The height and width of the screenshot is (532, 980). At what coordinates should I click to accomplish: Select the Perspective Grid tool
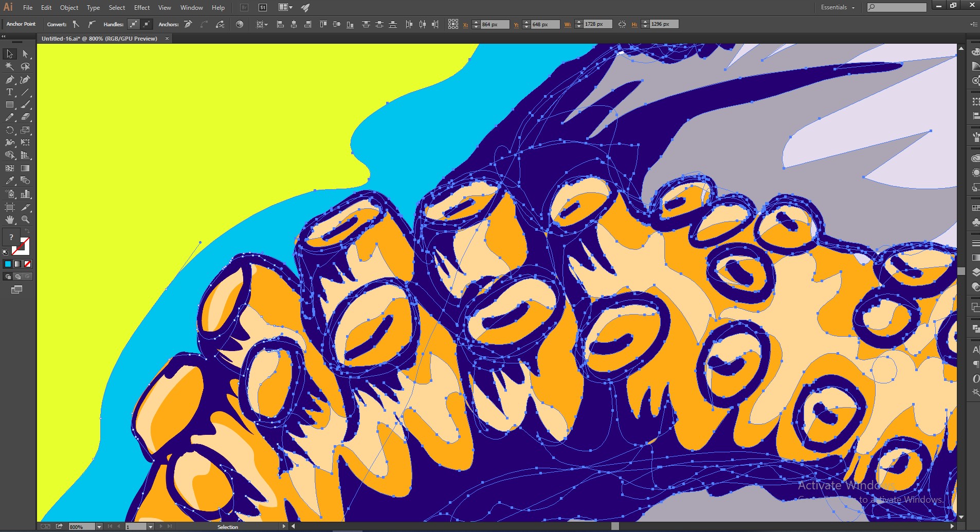pyautogui.click(x=25, y=155)
